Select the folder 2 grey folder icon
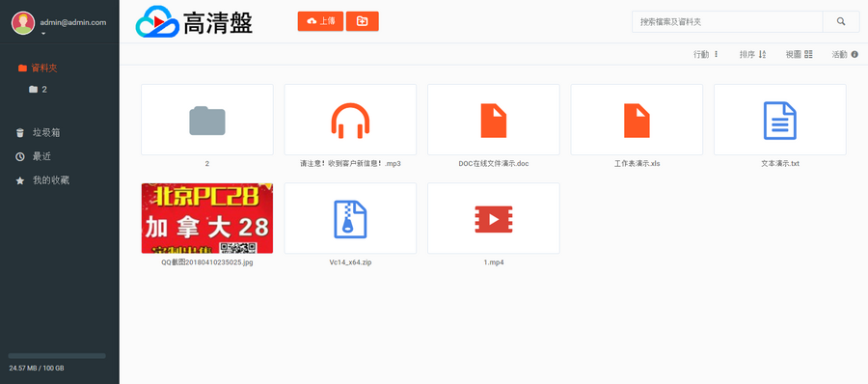Viewport: 868px width, 384px height. [207, 121]
